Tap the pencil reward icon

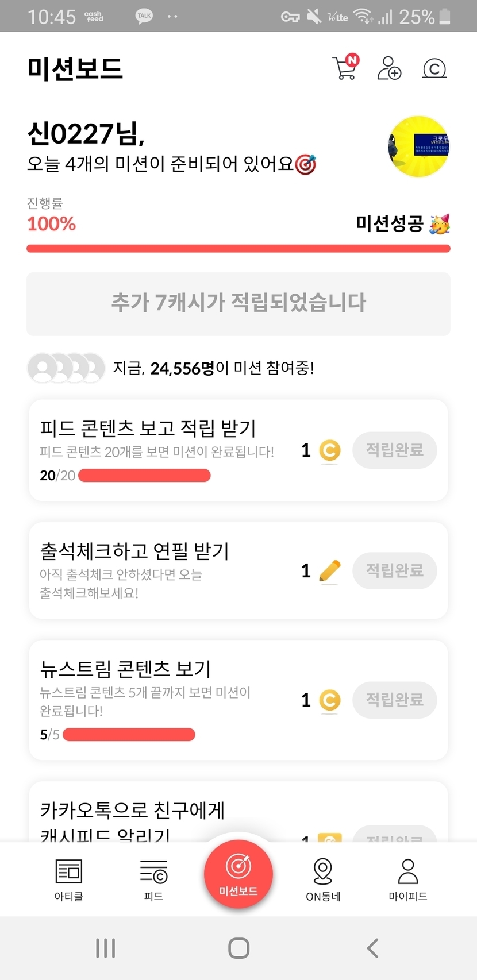tap(329, 571)
